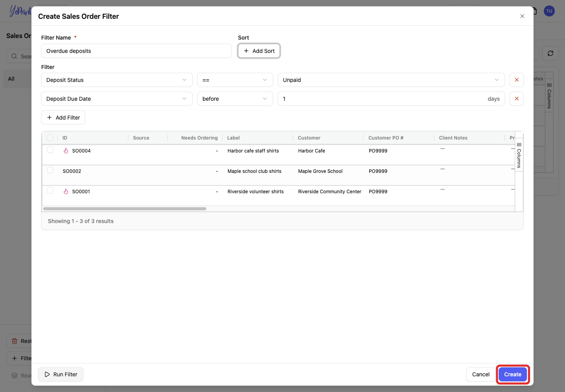565x392 pixels.
Task: Click the Filter Name input field
Action: pos(137,51)
